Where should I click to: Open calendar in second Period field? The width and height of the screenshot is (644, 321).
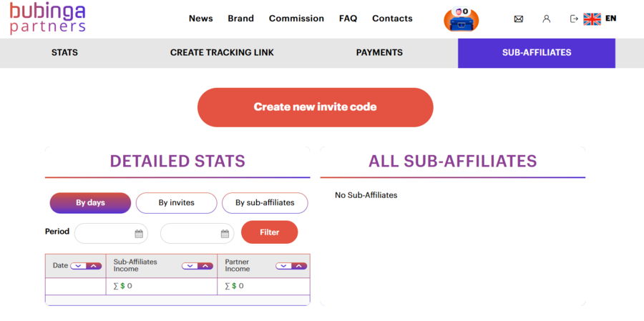point(225,234)
